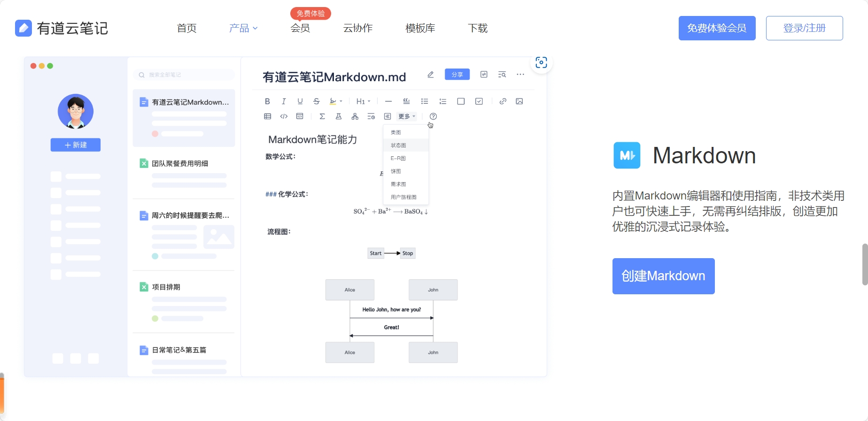Click the 分享 share button
The image size is (868, 421).
point(457,75)
